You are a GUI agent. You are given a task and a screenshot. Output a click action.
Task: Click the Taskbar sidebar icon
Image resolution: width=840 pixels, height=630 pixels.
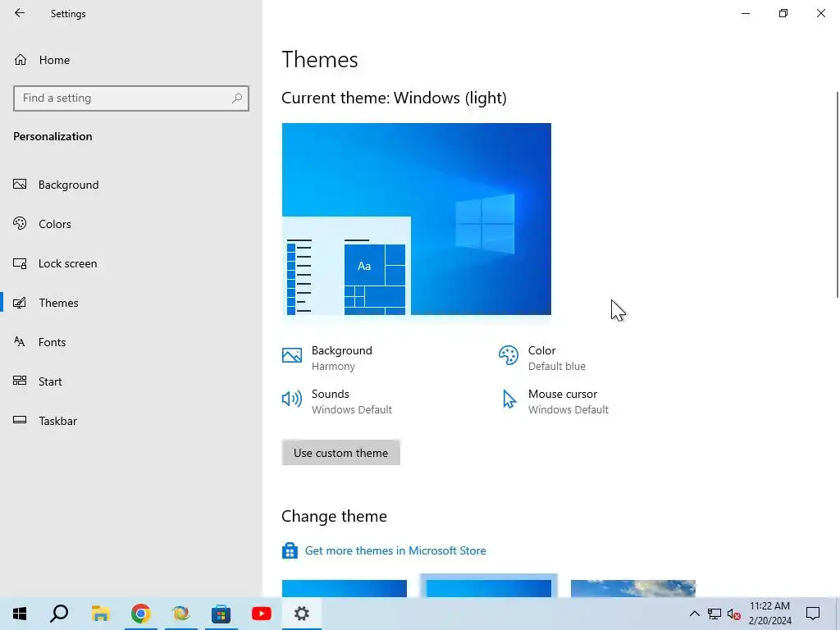(x=20, y=420)
